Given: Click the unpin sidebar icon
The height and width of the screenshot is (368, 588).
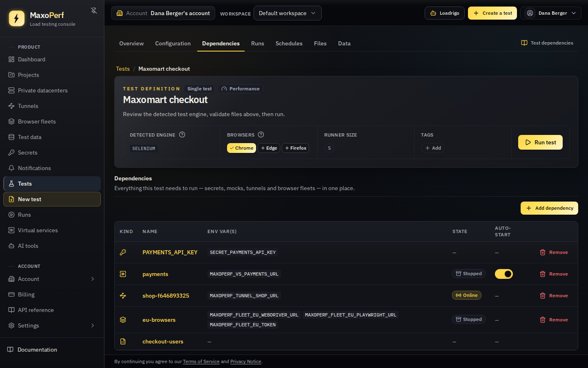Looking at the screenshot, I should coord(94,11).
